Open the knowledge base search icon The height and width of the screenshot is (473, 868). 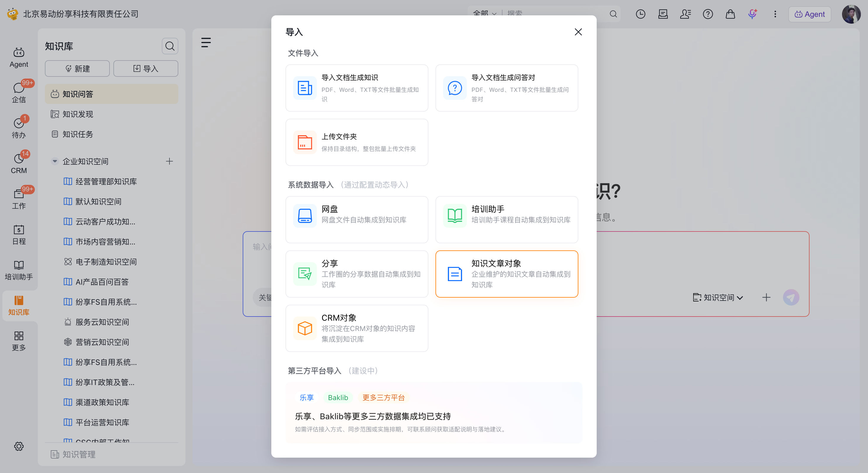coord(170,46)
